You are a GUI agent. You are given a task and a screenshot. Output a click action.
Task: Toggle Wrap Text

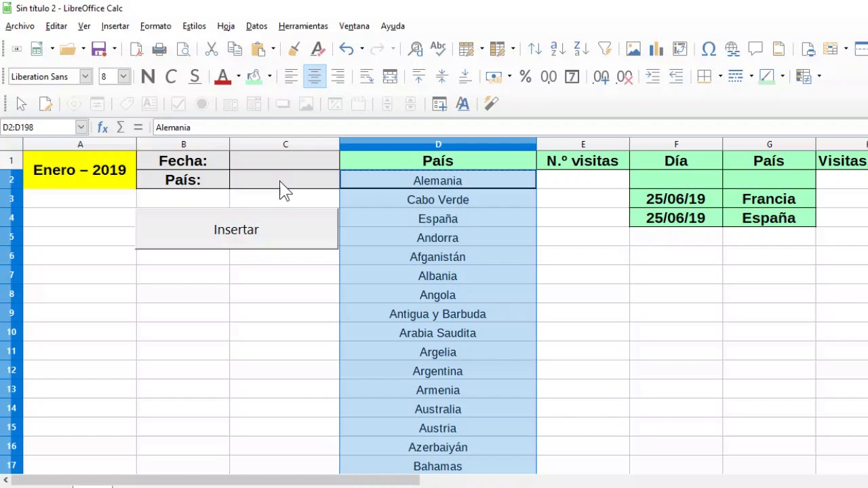[367, 77]
